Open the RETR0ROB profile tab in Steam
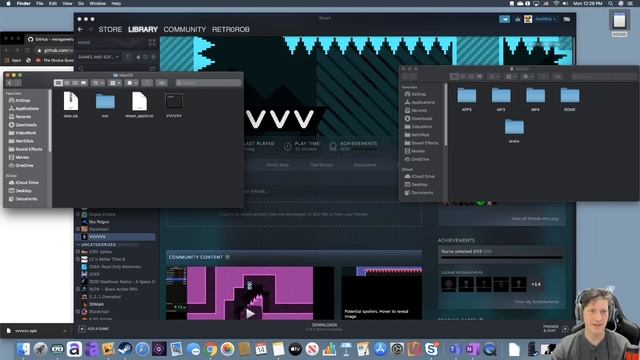The height and width of the screenshot is (360, 640). point(231,29)
